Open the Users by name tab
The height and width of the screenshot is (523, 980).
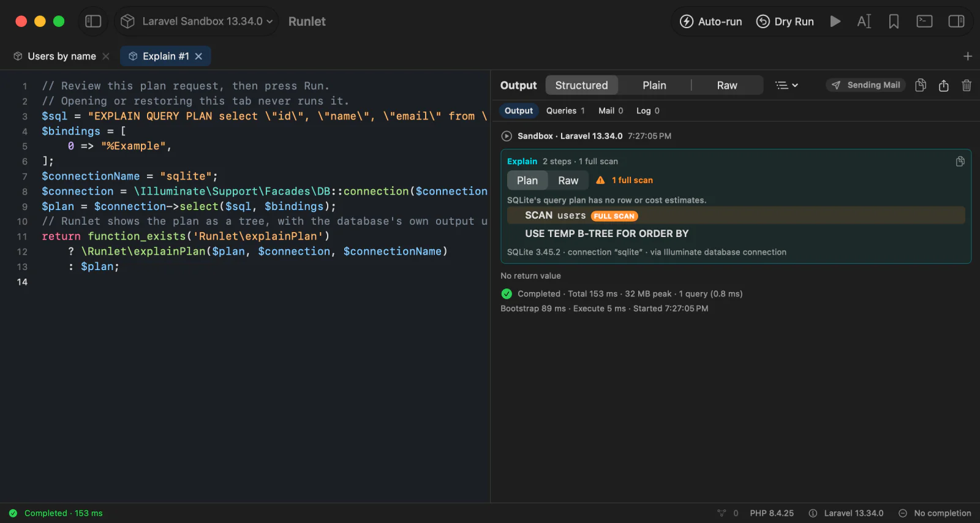tap(61, 56)
